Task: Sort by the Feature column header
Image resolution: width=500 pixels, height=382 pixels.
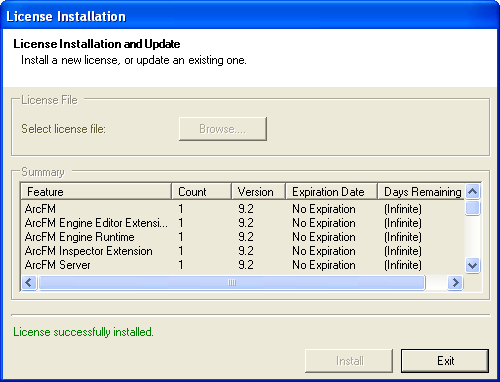Action: pos(96,192)
